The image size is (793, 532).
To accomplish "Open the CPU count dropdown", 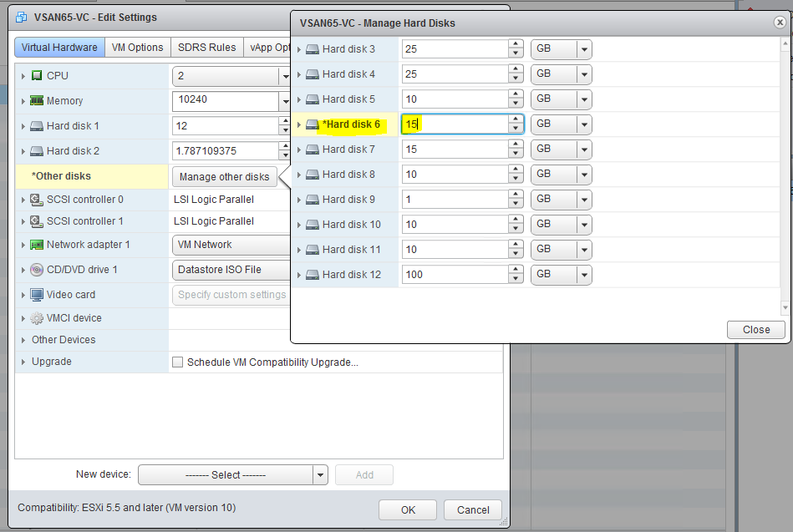I will pyautogui.click(x=285, y=76).
